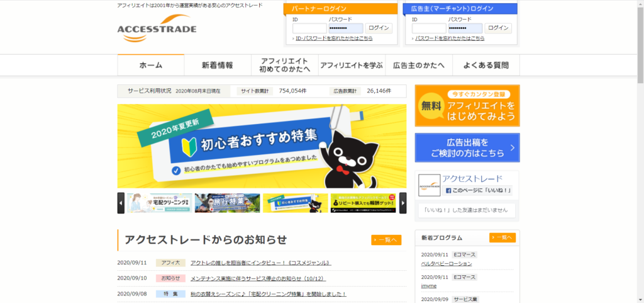Click previous arrow on banner carousel
The height and width of the screenshot is (303, 644).
(121, 203)
